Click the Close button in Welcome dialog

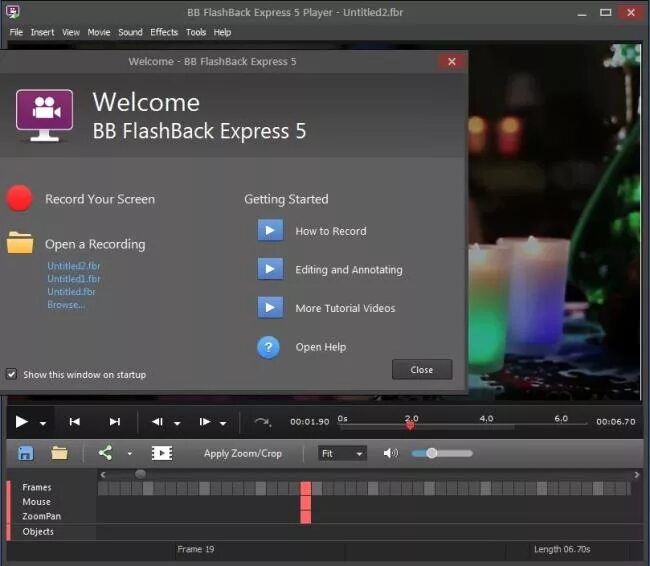point(422,369)
